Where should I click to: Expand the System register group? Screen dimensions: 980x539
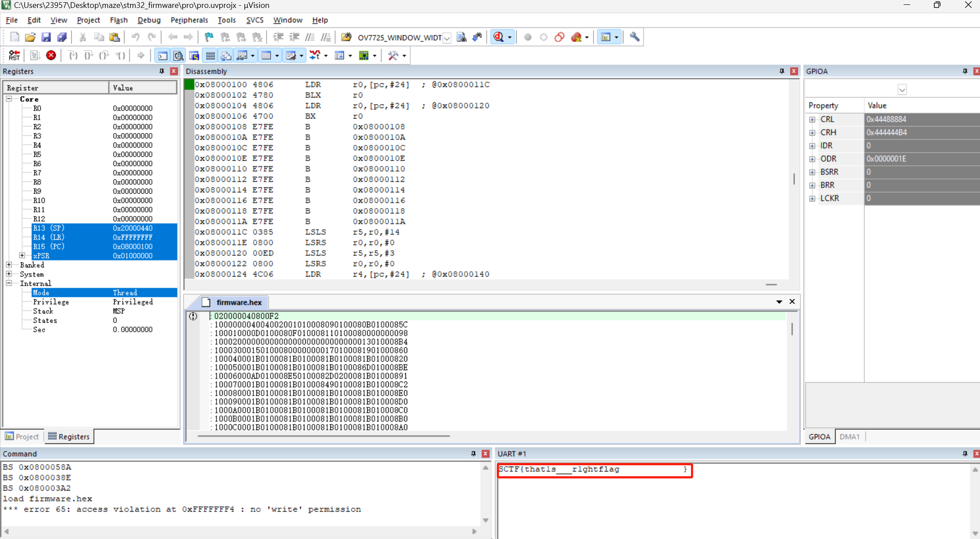coord(9,274)
